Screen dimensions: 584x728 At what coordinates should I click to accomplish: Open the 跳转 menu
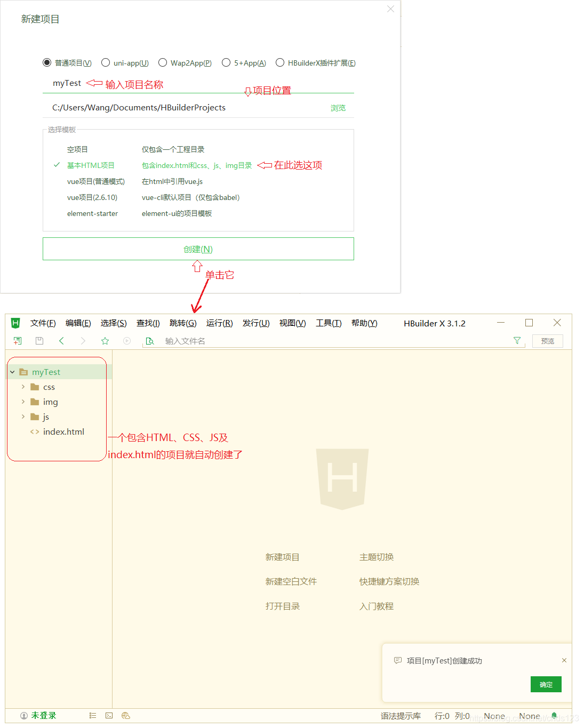[183, 323]
